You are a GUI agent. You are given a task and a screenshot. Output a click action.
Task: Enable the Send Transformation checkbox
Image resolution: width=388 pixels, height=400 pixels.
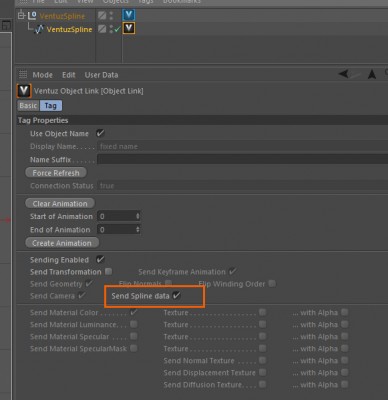pyautogui.click(x=109, y=272)
